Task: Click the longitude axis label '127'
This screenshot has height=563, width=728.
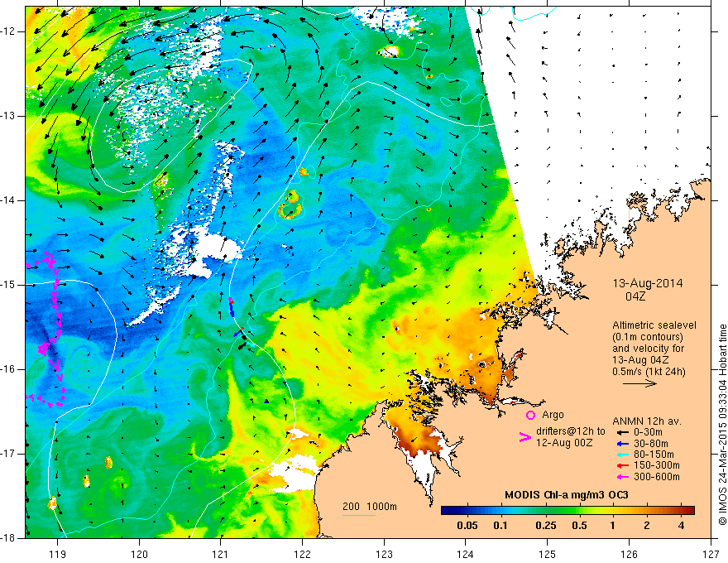Action: tap(711, 555)
